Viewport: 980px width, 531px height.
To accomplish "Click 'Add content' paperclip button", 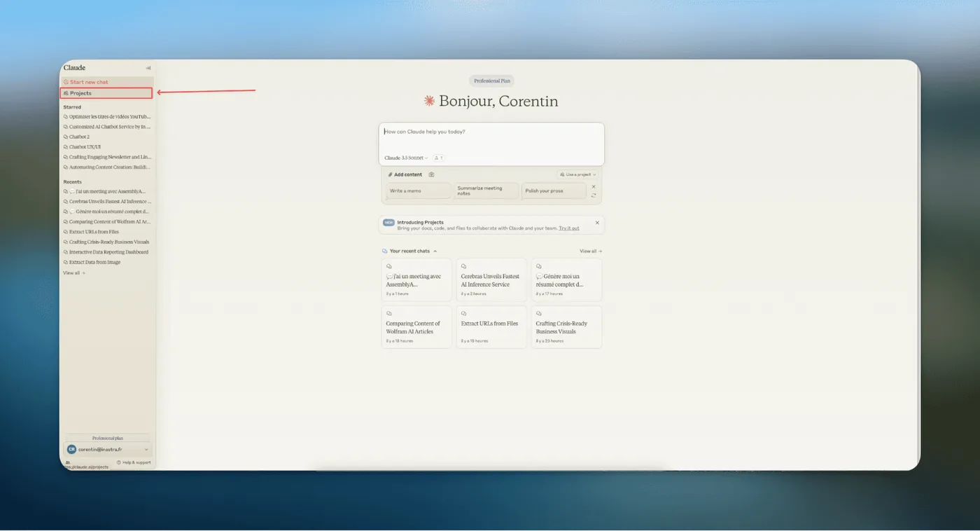I will (x=405, y=174).
